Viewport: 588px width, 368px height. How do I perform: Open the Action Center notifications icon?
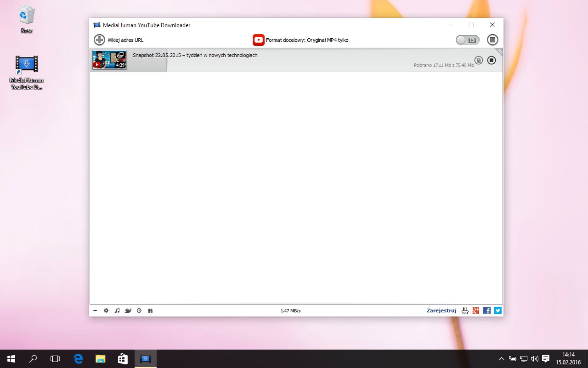tap(546, 359)
